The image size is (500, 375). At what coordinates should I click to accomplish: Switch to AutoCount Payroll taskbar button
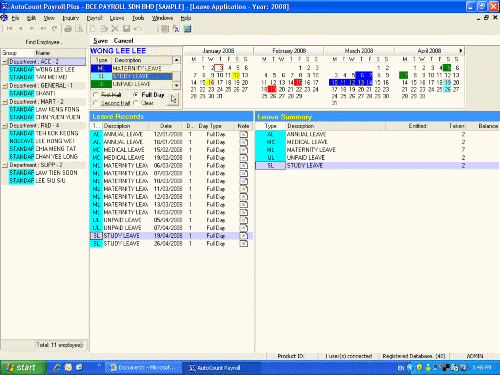point(221,368)
